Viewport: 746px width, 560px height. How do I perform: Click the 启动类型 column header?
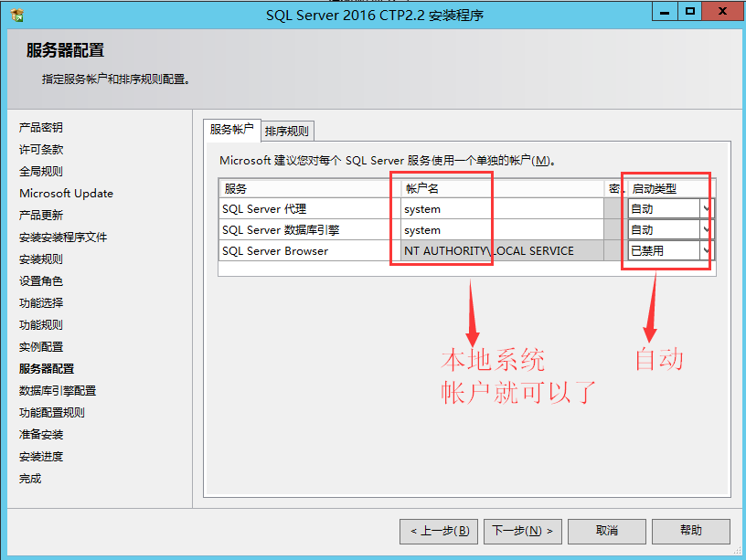[671, 189]
